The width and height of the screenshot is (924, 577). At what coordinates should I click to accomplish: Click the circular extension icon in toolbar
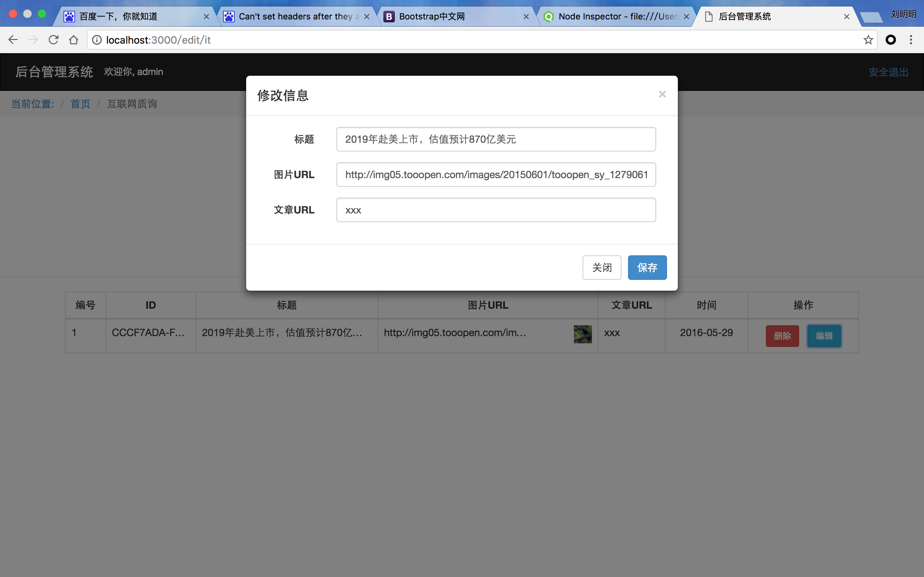click(x=891, y=40)
